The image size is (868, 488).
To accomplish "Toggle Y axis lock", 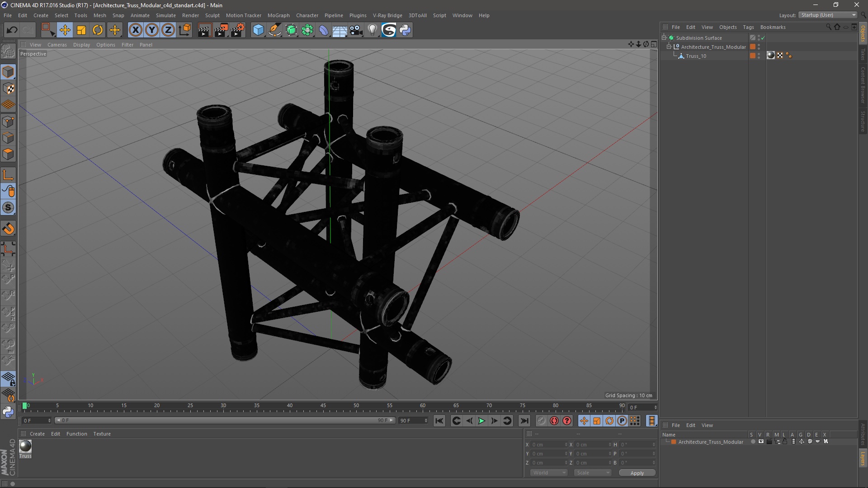I will 152,30.
